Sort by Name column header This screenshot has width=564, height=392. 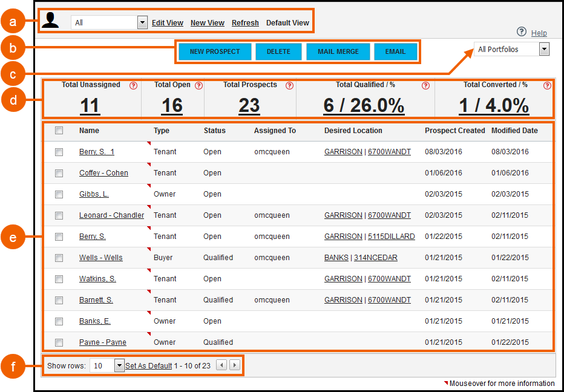[89, 131]
